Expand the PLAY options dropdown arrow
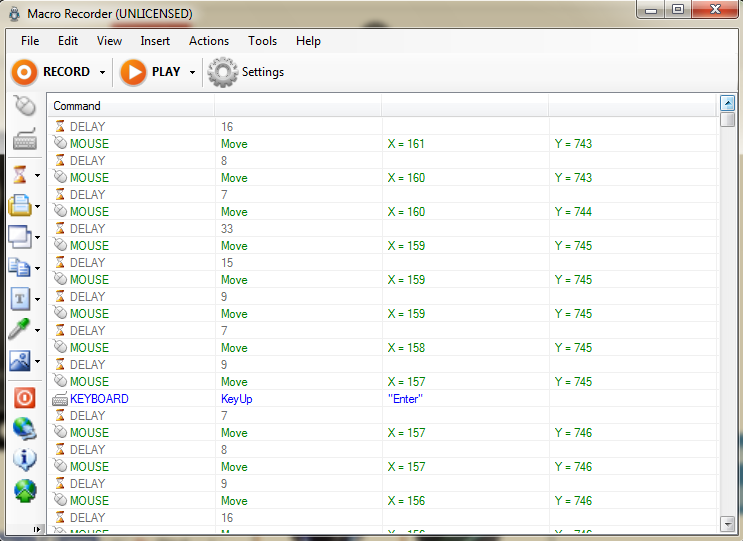The width and height of the screenshot is (743, 541). pyautogui.click(x=192, y=72)
